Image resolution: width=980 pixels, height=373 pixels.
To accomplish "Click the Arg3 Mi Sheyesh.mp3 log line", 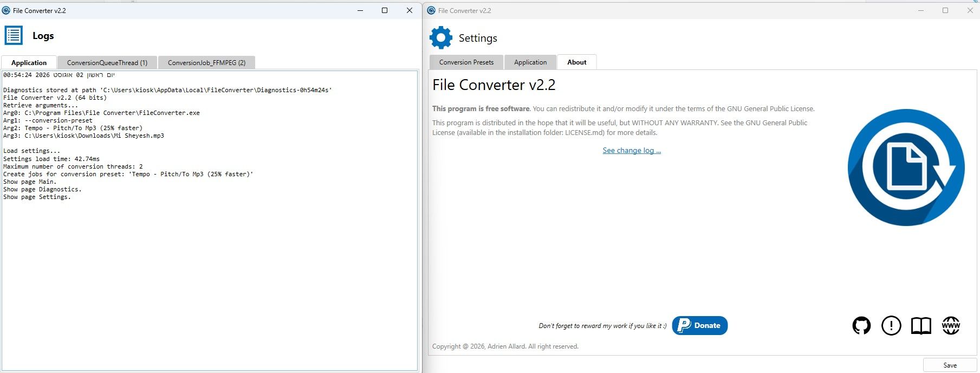I will point(83,136).
